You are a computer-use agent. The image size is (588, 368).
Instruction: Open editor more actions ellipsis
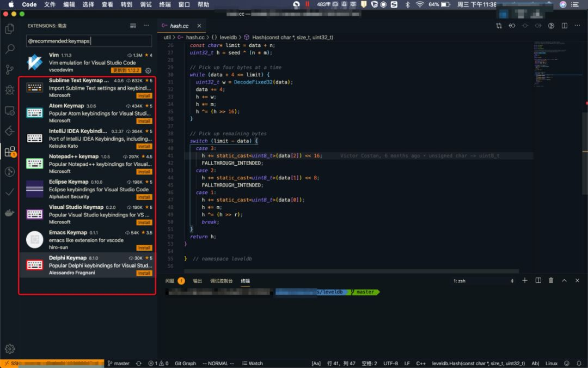[577, 26]
